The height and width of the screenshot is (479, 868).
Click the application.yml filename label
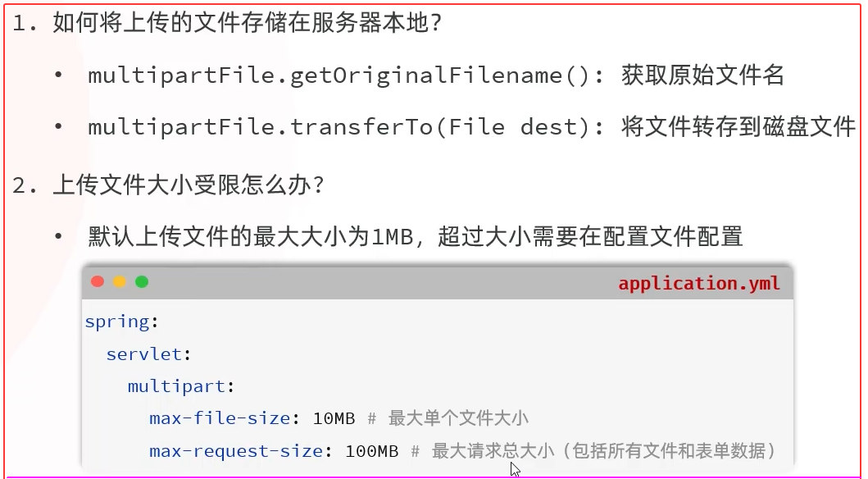point(698,284)
